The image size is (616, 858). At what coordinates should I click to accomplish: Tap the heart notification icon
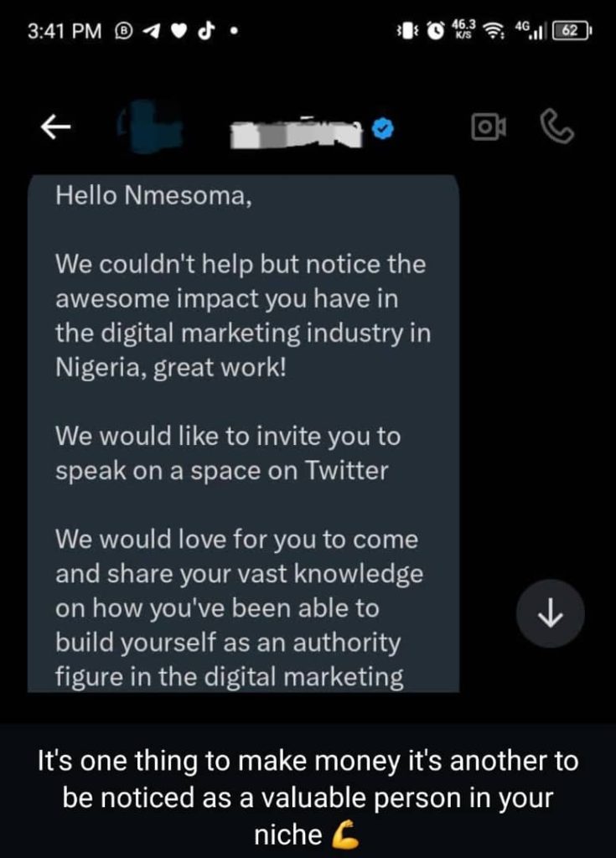pyautogui.click(x=179, y=32)
